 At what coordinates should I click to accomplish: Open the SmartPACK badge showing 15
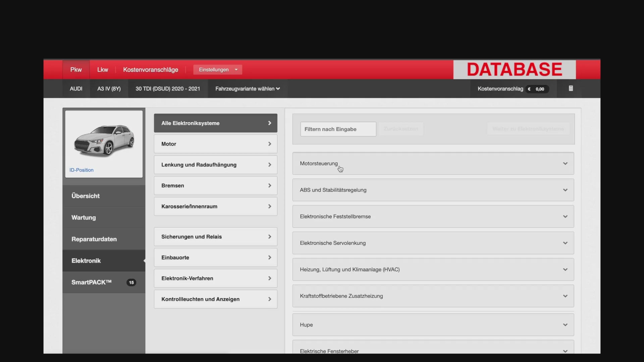[131, 283]
